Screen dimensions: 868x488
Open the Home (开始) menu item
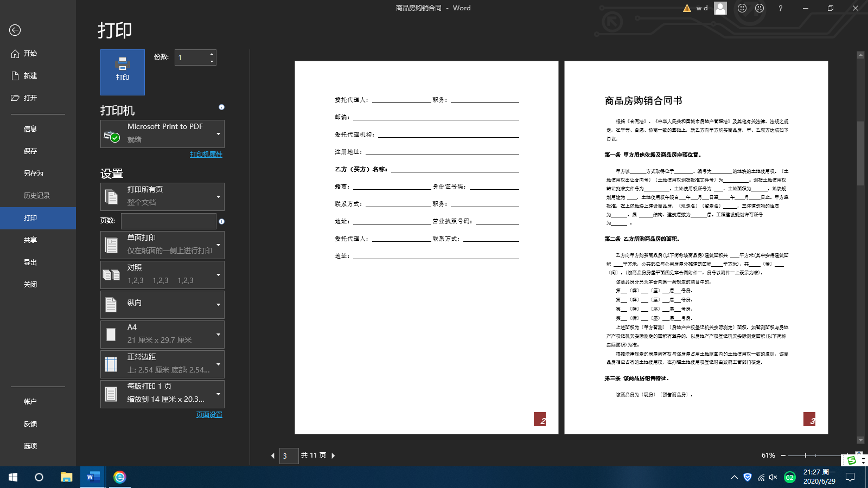[38, 54]
